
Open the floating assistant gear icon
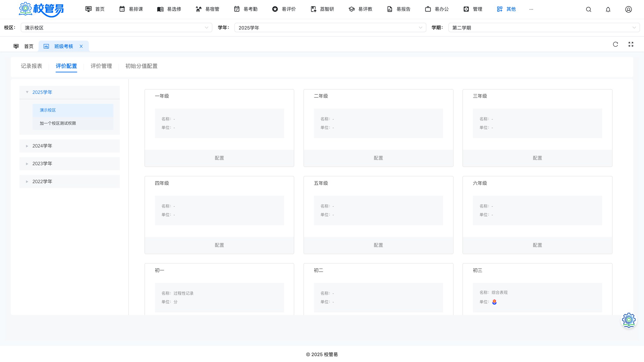(x=629, y=320)
